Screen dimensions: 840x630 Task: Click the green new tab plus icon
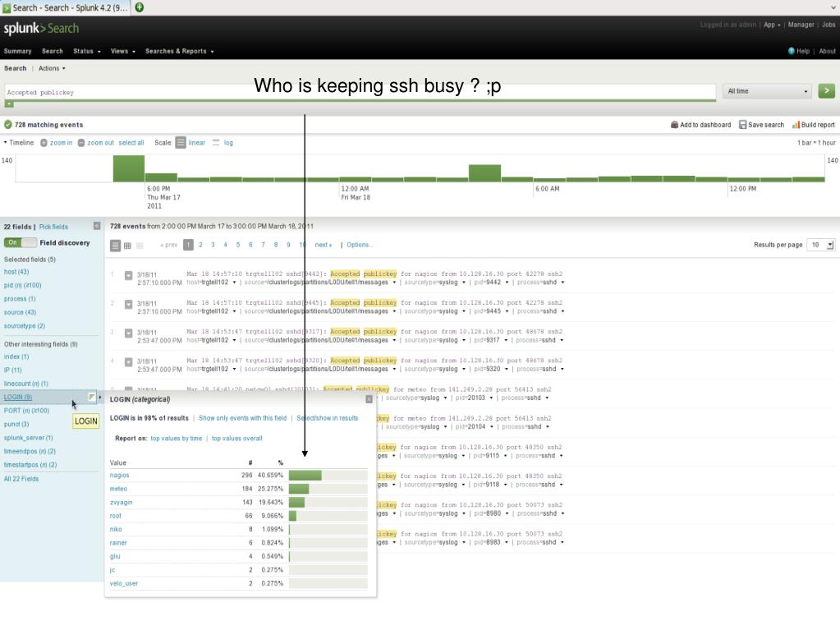tap(140, 7)
